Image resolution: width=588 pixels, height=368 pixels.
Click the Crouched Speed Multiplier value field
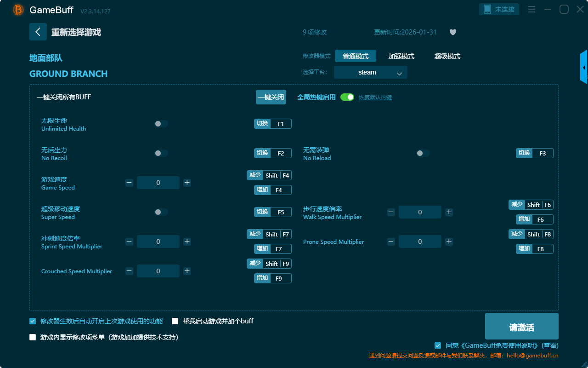(x=158, y=271)
